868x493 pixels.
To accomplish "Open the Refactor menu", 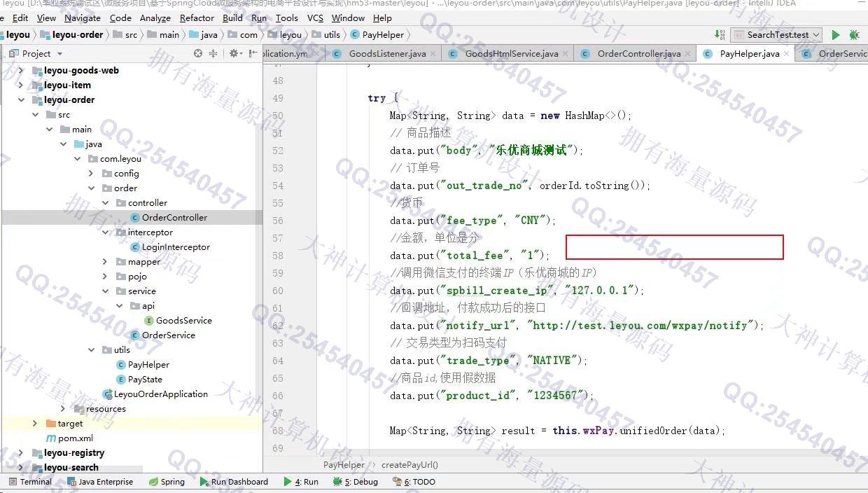I will click(x=197, y=18).
